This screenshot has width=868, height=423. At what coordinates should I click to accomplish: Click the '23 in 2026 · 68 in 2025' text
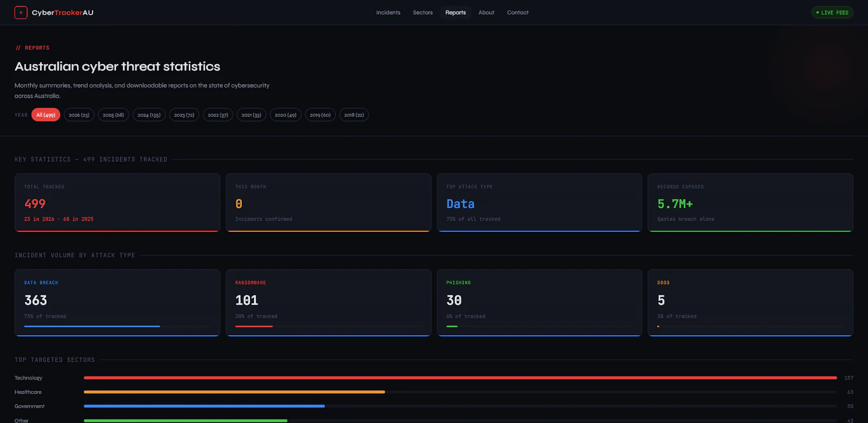pyautogui.click(x=59, y=219)
